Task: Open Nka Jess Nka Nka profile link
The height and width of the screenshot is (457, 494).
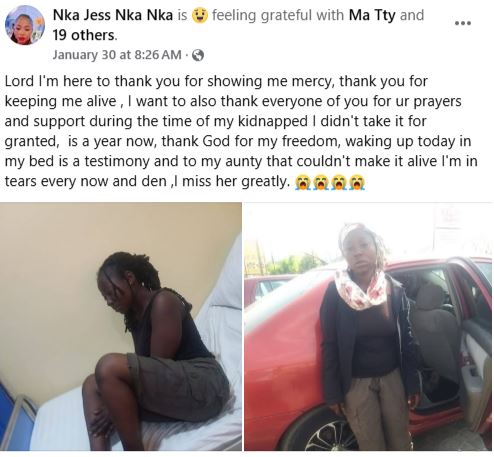Action: coord(113,15)
